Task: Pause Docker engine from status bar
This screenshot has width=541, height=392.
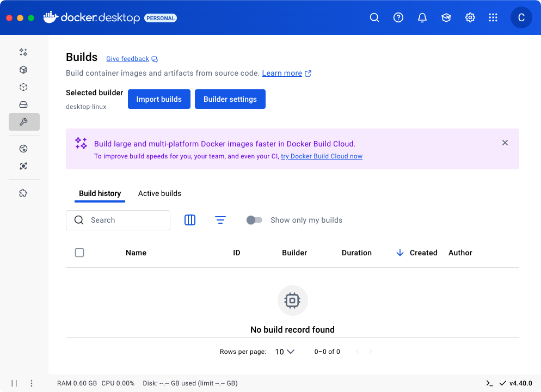Action: click(14, 383)
